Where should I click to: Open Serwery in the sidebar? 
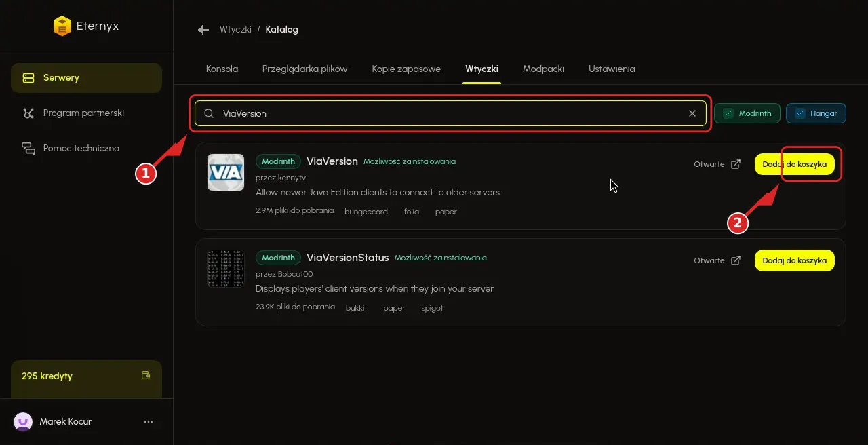[x=86, y=78]
